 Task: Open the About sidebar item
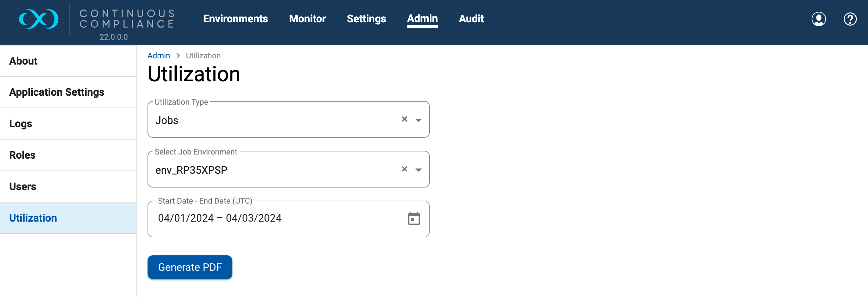click(x=24, y=61)
